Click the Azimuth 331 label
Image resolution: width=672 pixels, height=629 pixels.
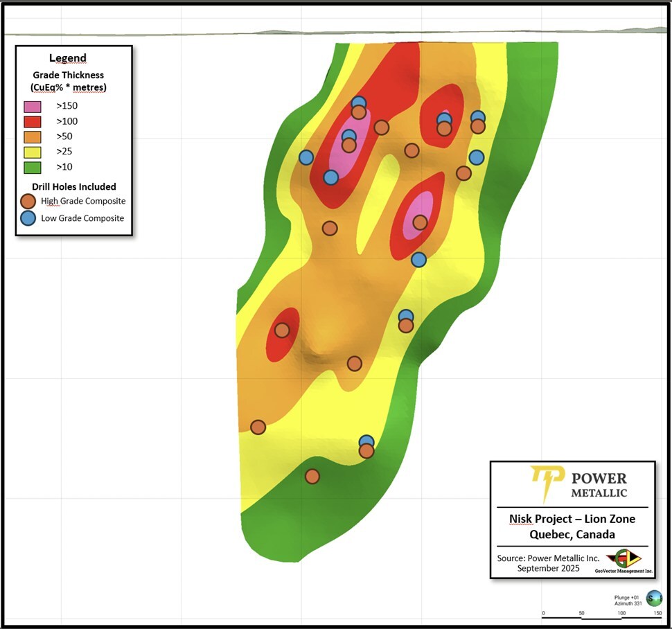point(628,604)
